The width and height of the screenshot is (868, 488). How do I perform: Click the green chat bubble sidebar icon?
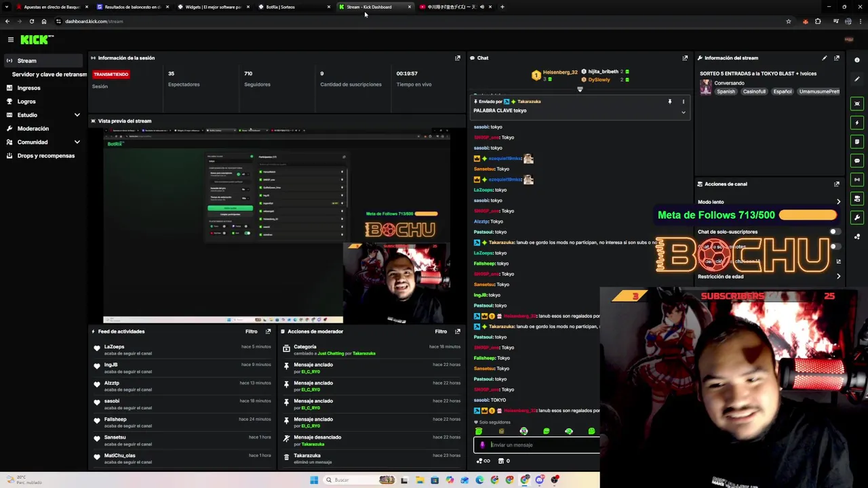coord(857,161)
